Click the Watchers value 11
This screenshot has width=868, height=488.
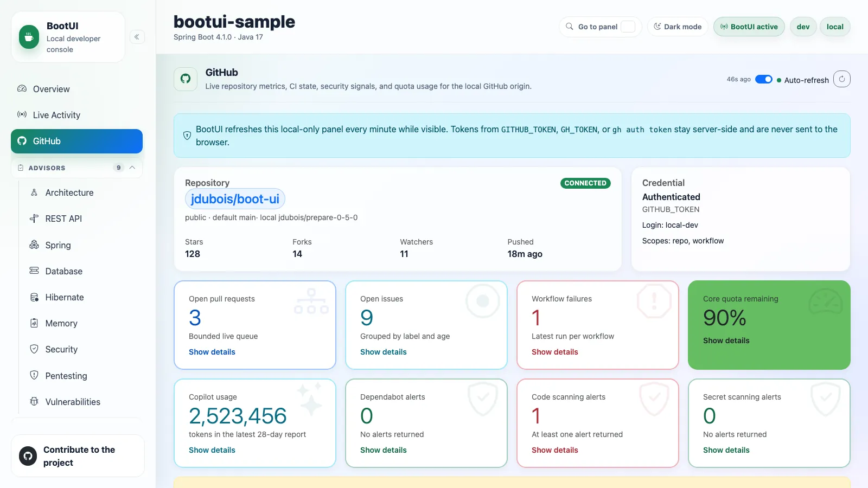pos(404,254)
